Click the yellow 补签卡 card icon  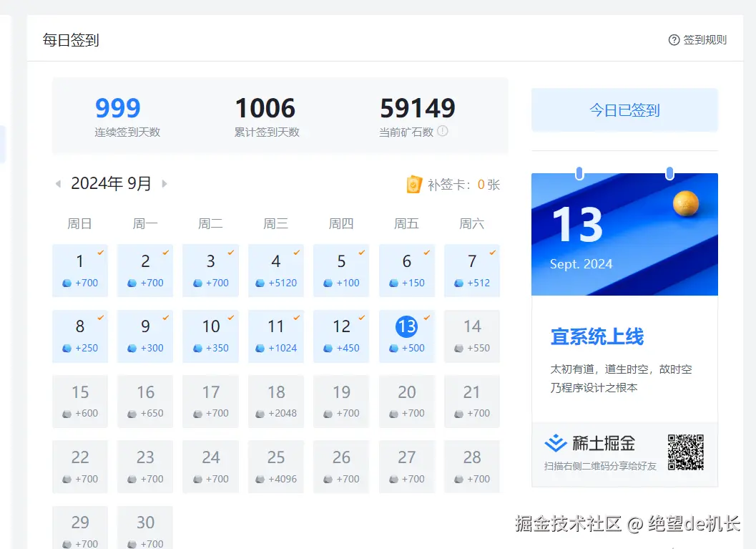click(416, 184)
